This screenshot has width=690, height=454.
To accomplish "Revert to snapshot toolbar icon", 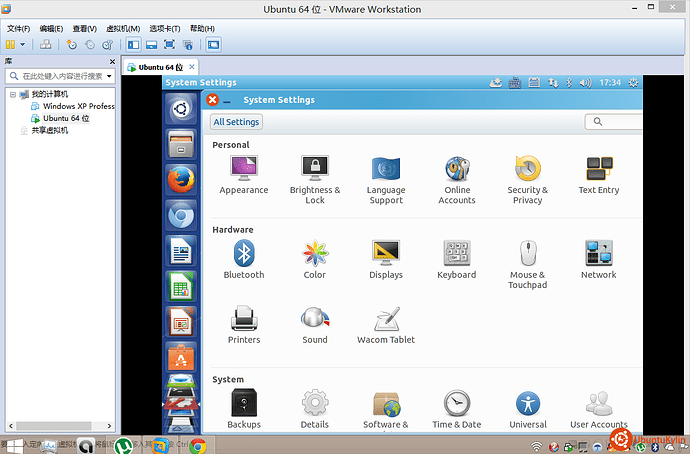I will (x=90, y=44).
